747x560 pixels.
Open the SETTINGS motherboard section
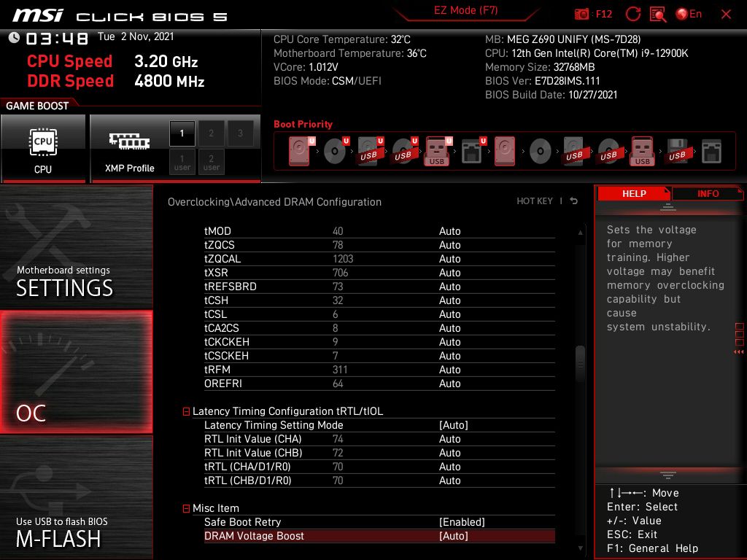pyautogui.click(x=76, y=246)
